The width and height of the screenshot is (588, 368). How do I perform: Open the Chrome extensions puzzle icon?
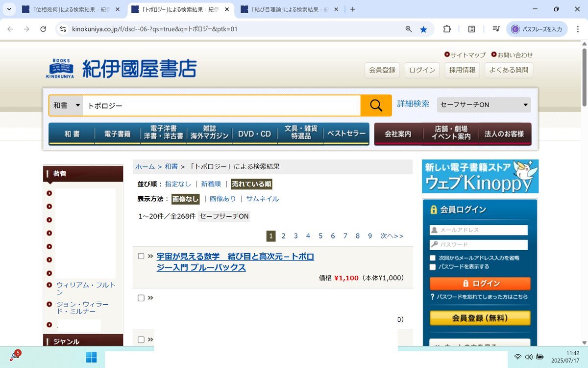pyautogui.click(x=447, y=29)
